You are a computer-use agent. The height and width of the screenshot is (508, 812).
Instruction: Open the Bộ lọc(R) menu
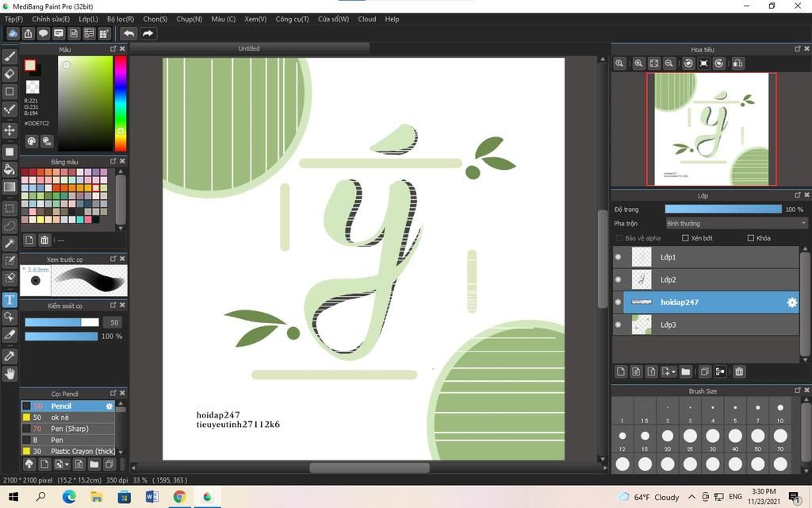(121, 19)
